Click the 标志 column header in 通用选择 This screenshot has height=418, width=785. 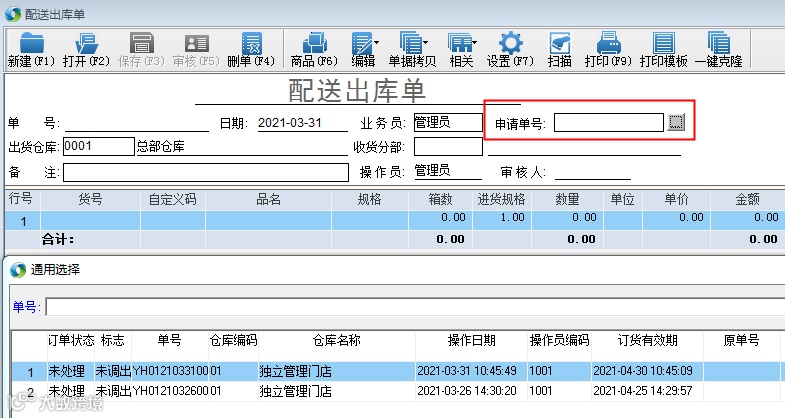[113, 340]
